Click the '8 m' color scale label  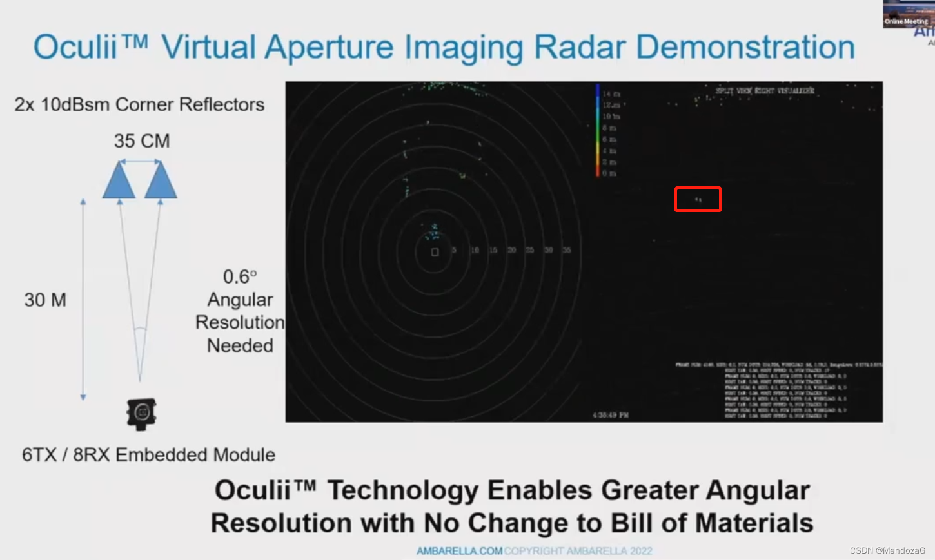[609, 128]
